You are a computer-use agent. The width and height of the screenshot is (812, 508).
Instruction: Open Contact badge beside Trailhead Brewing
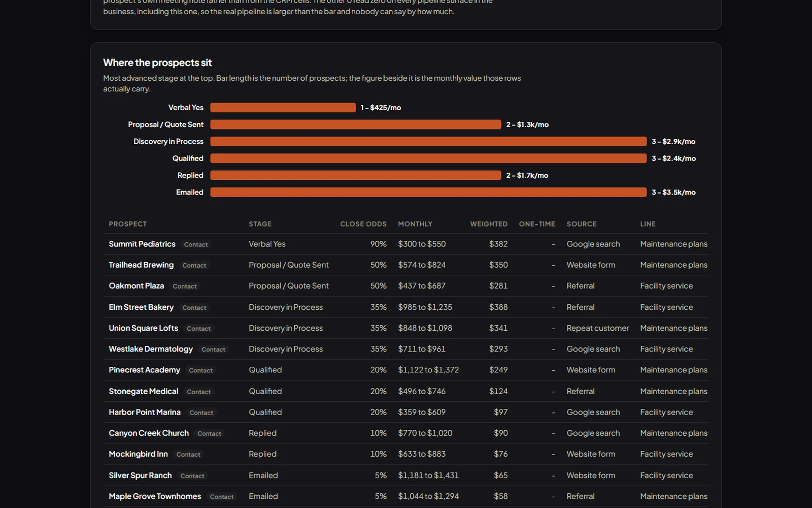tap(194, 265)
